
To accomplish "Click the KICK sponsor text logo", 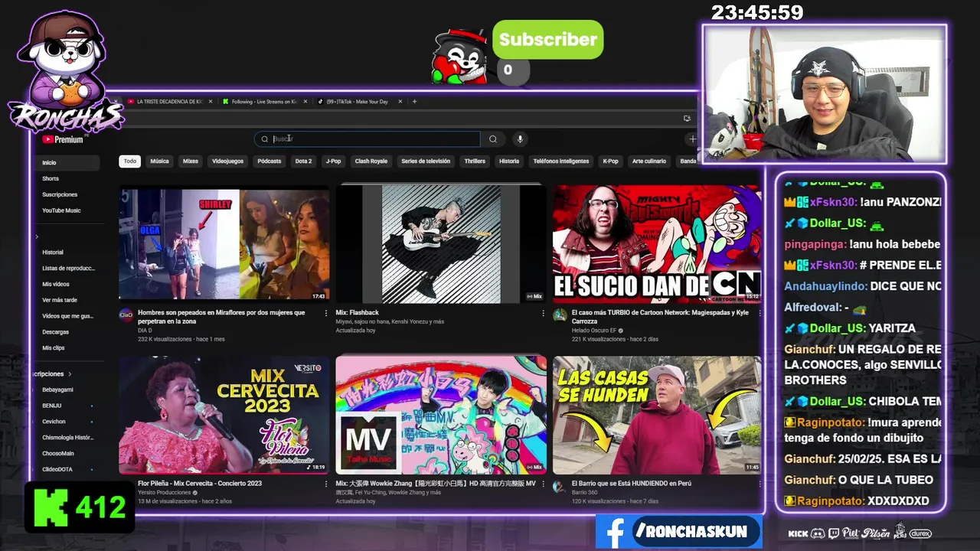I will [798, 533].
